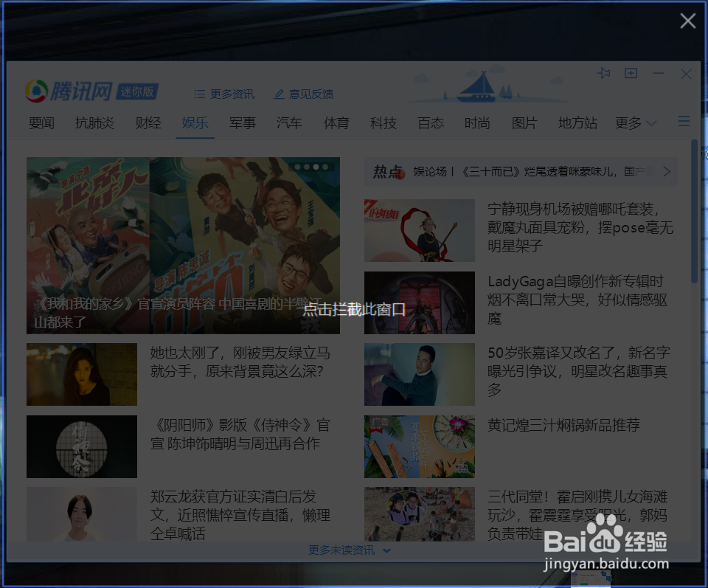Open 50岁张嘉译又改名了 headline
The width and height of the screenshot is (708, 588).
[x=579, y=371]
